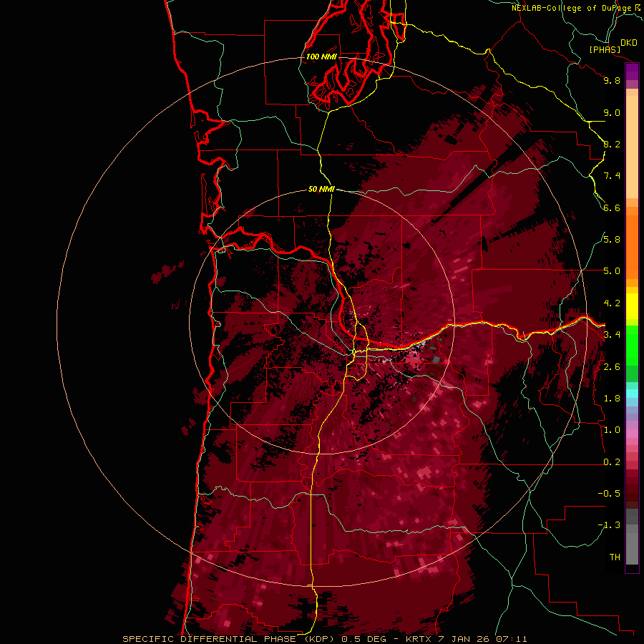644x644 pixels.
Task: Click the 1.8 scale value
Action: tap(612, 399)
